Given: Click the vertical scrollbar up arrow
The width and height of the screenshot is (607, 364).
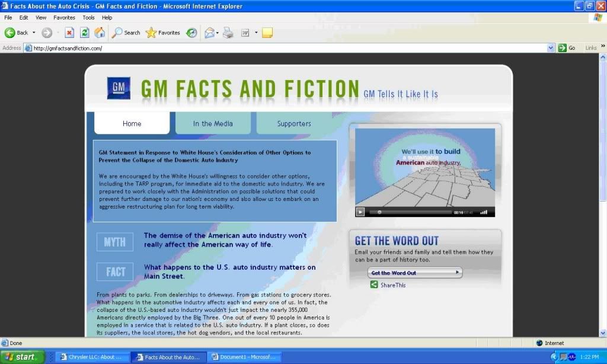Looking at the screenshot, I should coord(603,57).
